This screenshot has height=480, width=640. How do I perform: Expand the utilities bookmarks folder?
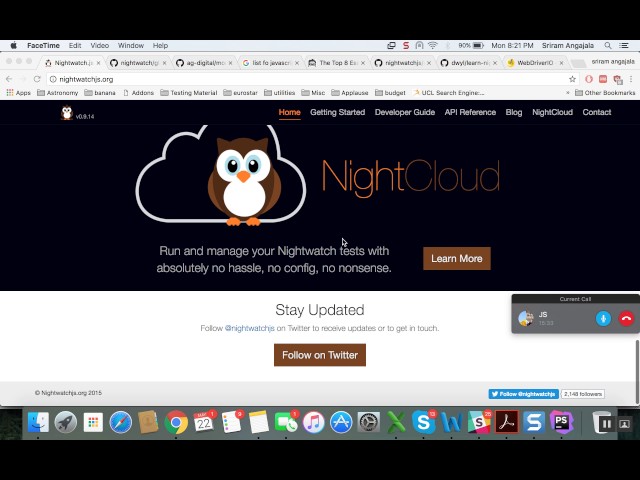pos(280,93)
